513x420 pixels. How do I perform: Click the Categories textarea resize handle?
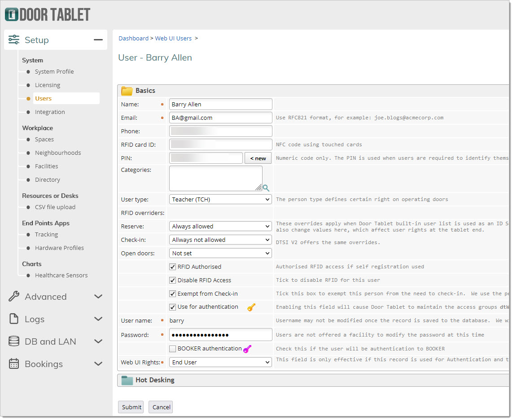[259, 188]
